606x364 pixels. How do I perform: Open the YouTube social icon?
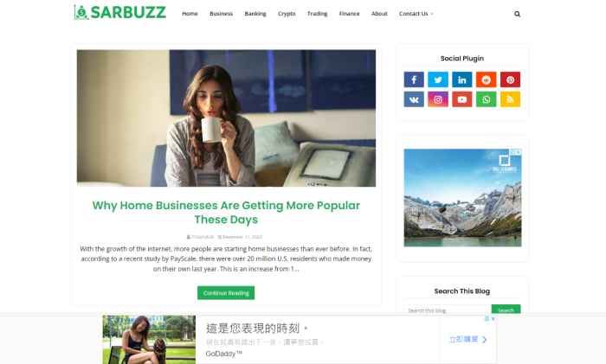point(461,99)
